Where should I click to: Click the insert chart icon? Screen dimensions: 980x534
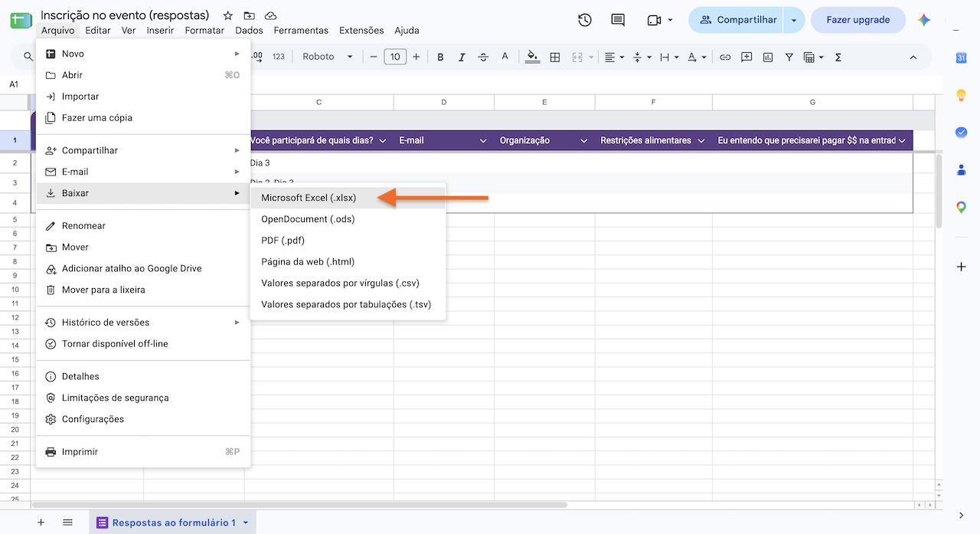click(768, 57)
